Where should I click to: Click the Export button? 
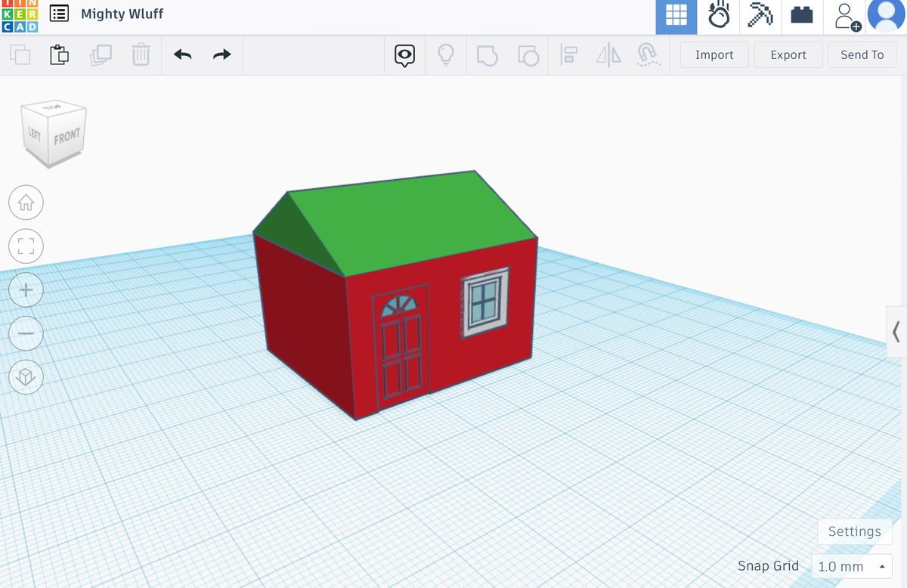[x=788, y=55]
